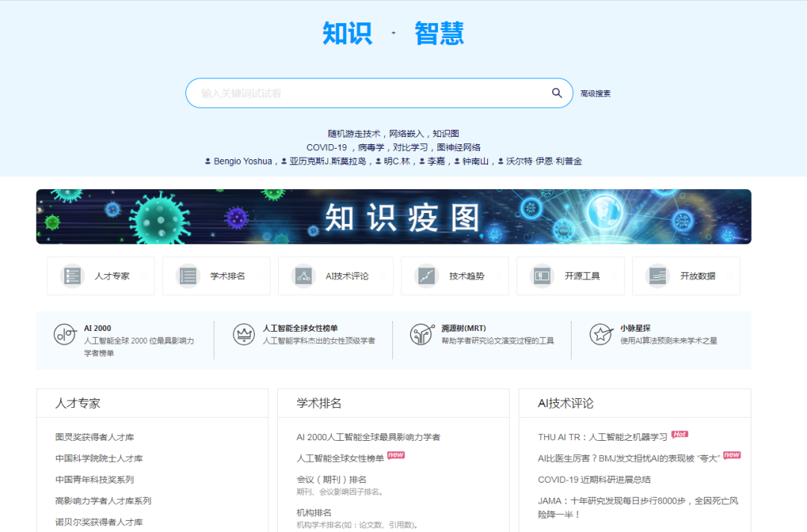Viewport: 807px width, 532px height.
Task: Click person icon before Bengio Yoshua
Action: click(x=208, y=161)
